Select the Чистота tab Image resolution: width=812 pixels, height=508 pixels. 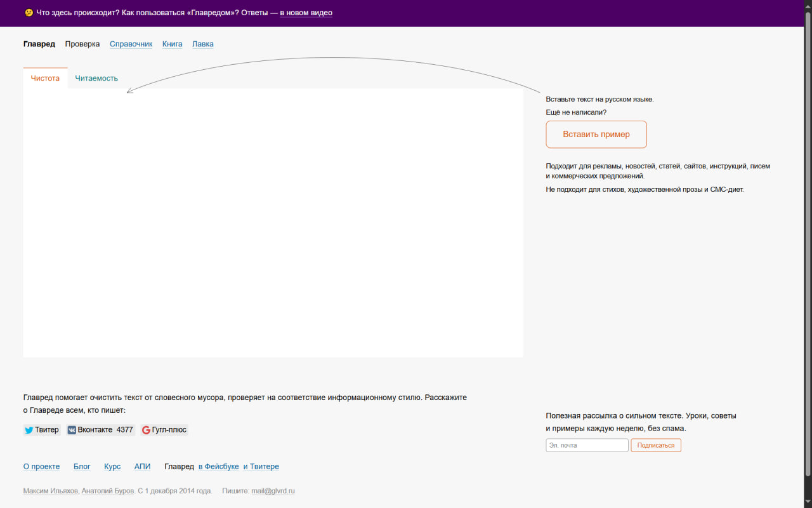[45, 78]
